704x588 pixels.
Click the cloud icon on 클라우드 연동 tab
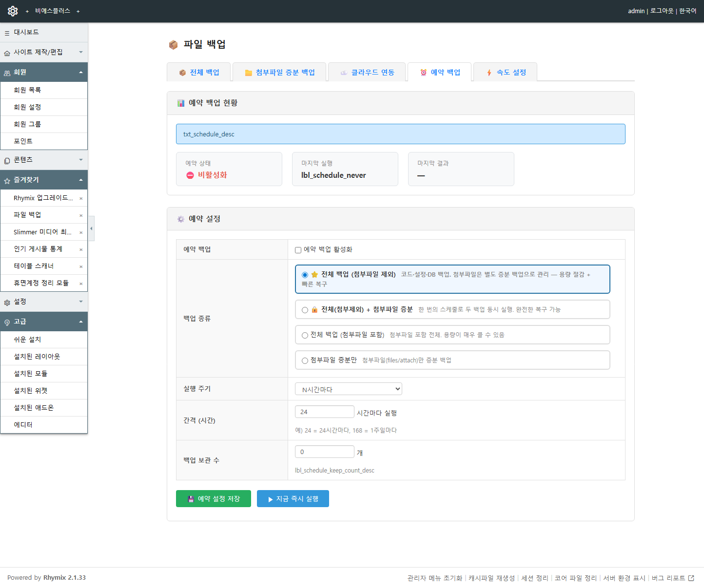tap(344, 73)
